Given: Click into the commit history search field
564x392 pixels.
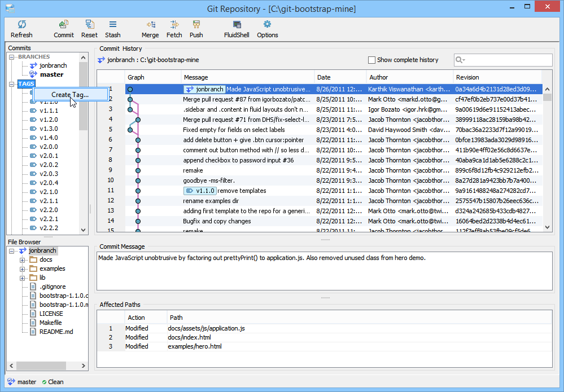Looking at the screenshot, I should tap(508, 60).
